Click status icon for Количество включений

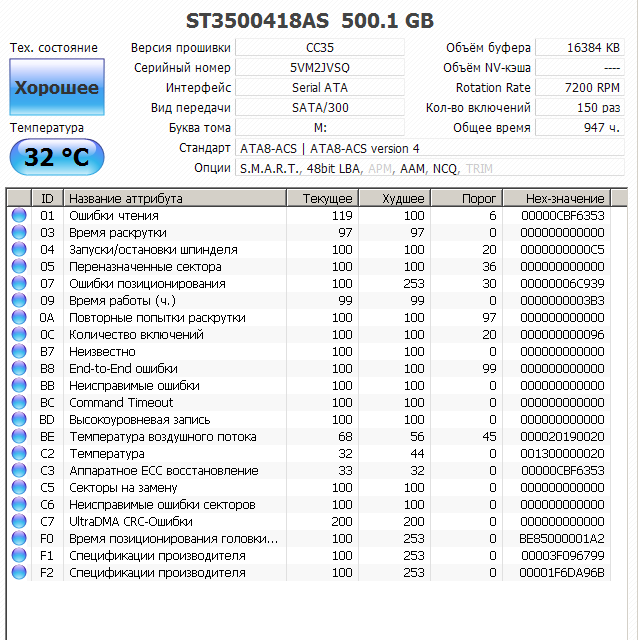19,334
